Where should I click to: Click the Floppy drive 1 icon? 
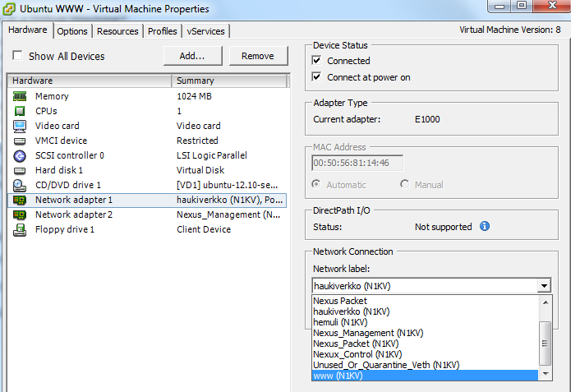tap(20, 230)
